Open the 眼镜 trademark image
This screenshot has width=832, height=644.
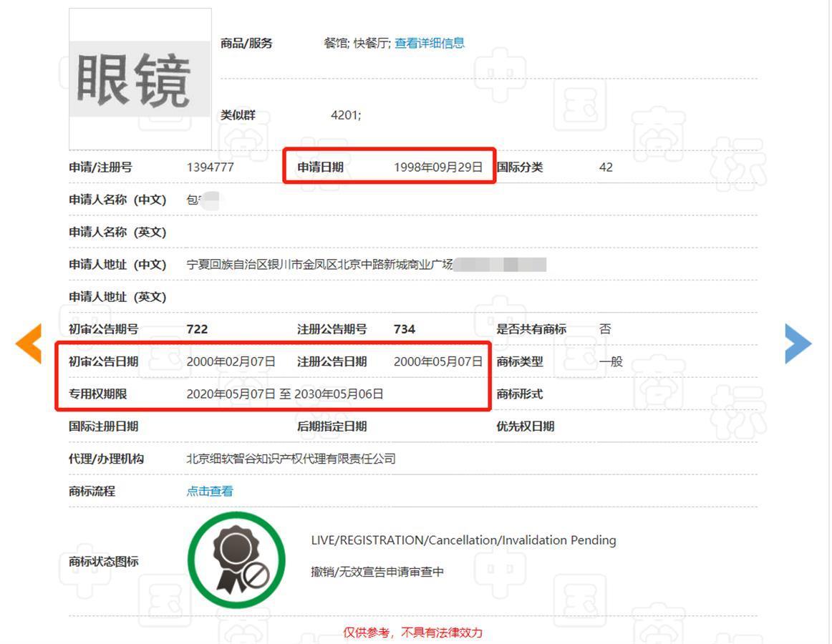[140, 79]
